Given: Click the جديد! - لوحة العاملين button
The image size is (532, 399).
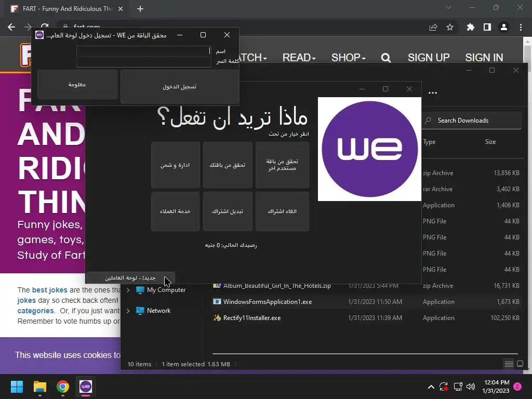Looking at the screenshot, I should (x=130, y=278).
